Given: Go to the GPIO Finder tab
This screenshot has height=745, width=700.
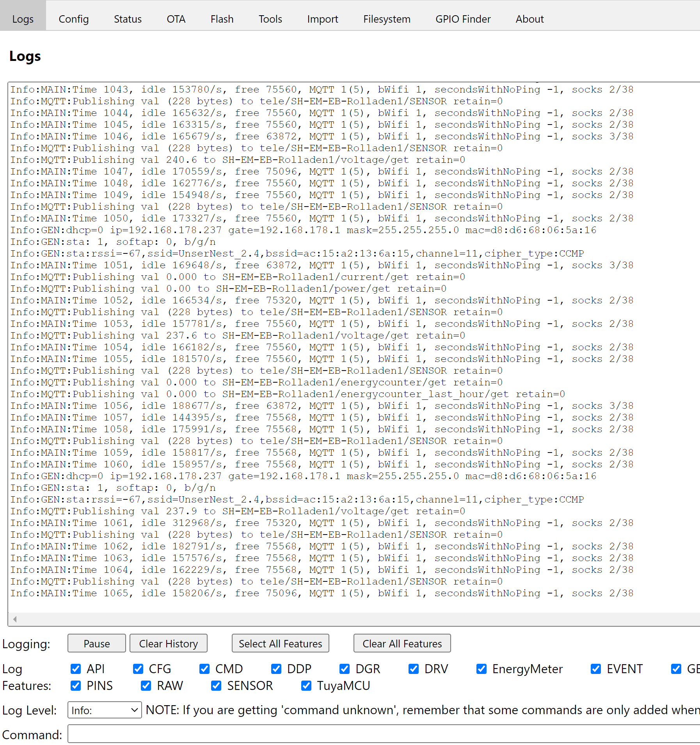Looking at the screenshot, I should point(463,19).
